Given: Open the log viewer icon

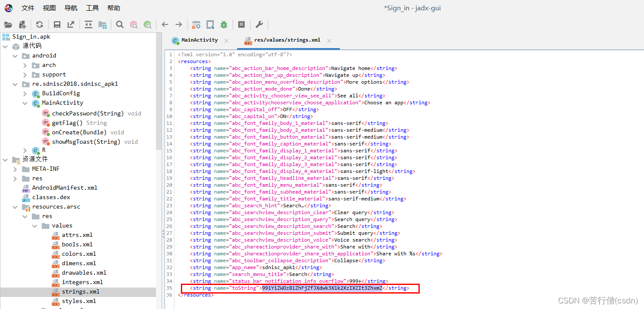Looking at the screenshot, I should click(x=241, y=24).
